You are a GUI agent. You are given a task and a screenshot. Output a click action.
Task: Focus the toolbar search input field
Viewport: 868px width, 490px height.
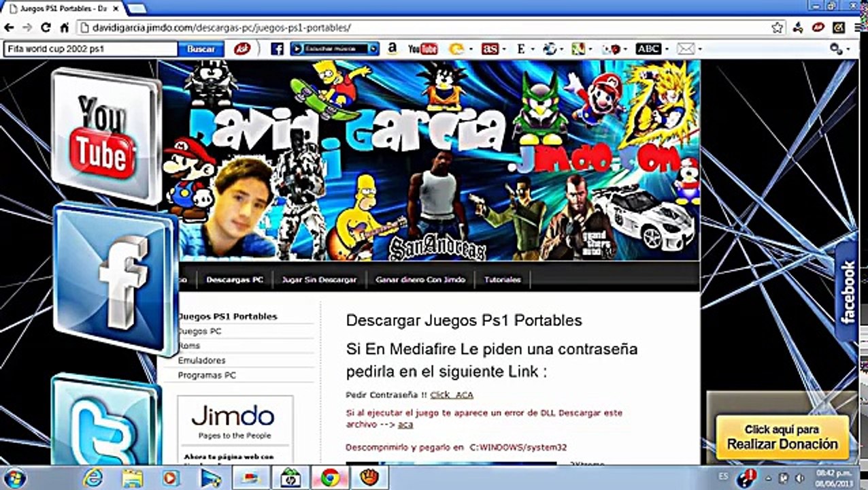[x=90, y=49]
